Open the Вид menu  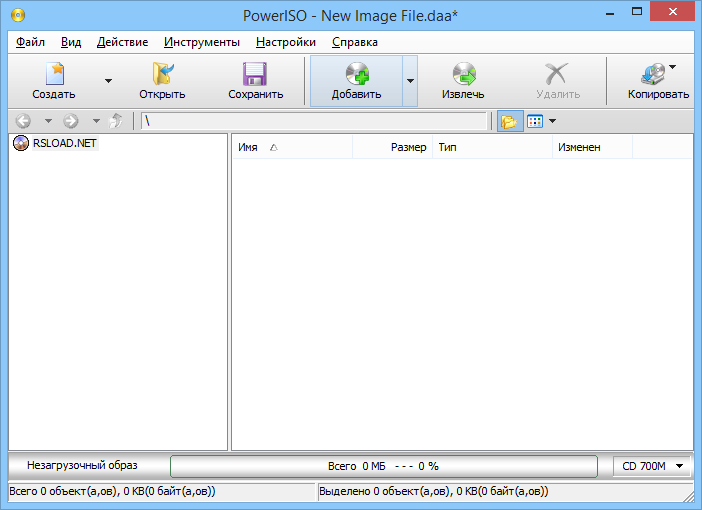tap(71, 42)
